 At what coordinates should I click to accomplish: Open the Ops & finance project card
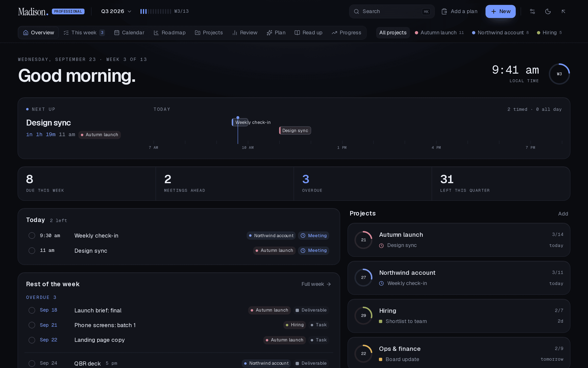coord(459,353)
